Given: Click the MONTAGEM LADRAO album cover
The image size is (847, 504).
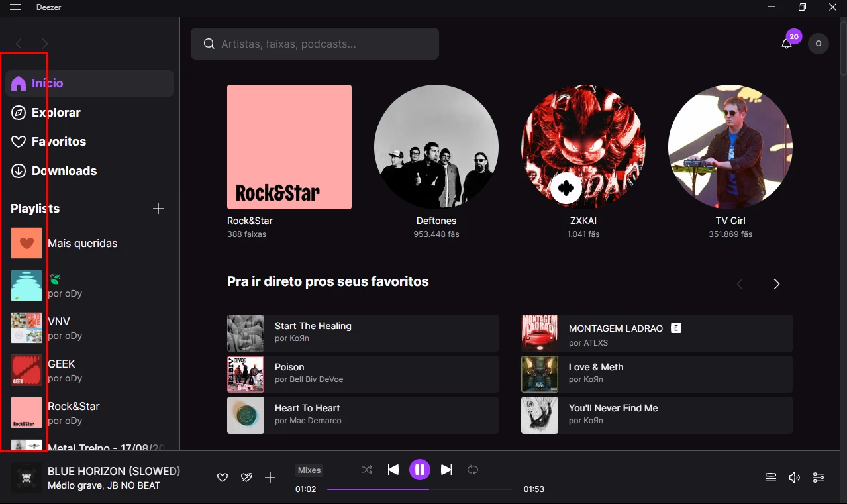Looking at the screenshot, I should pyautogui.click(x=540, y=333).
